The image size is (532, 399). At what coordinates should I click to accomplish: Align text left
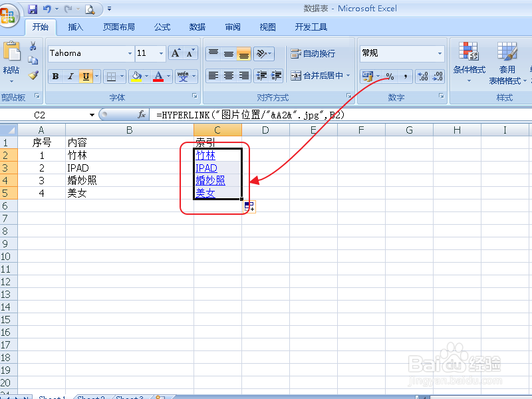click(x=213, y=75)
